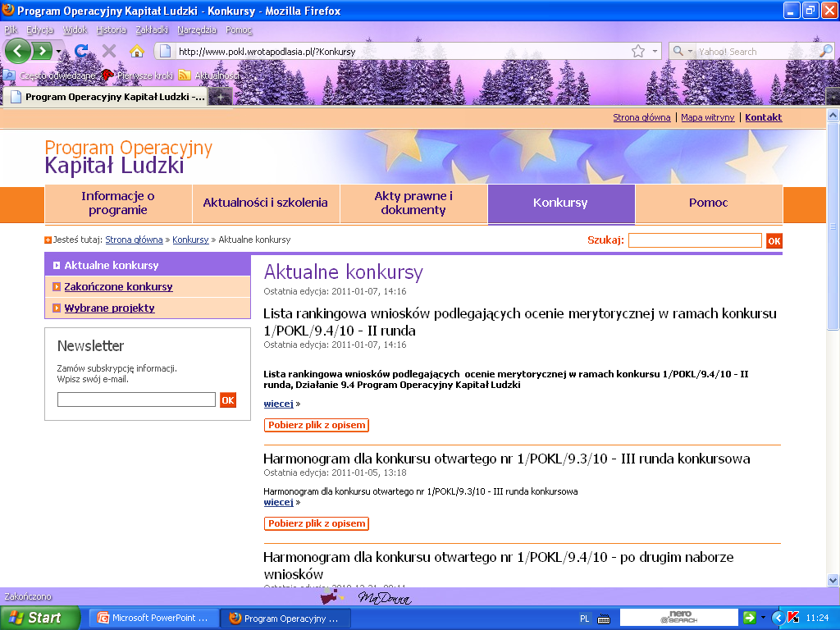Viewport: 840px width, 630px height.
Task: Open the Plik menu
Action: (x=11, y=30)
